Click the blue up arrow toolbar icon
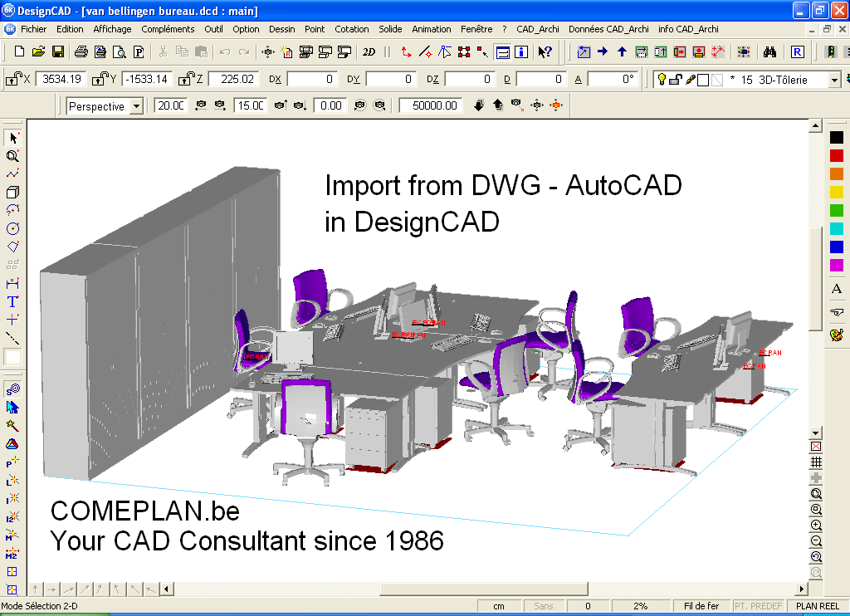This screenshot has width=850, height=616. point(622,51)
